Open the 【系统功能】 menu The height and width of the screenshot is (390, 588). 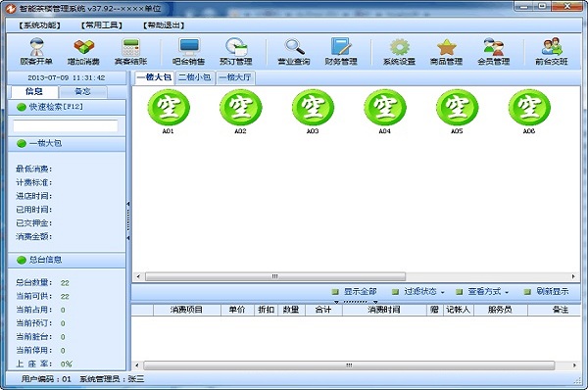(x=40, y=25)
